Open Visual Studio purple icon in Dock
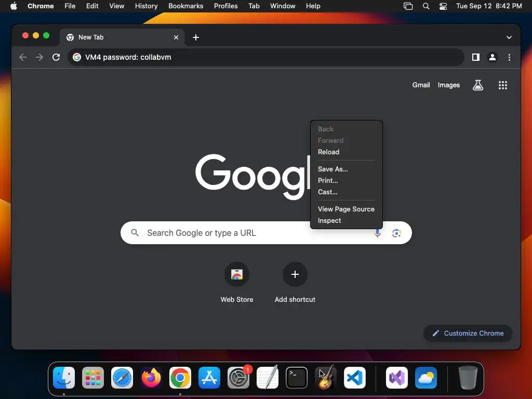 tap(396, 378)
